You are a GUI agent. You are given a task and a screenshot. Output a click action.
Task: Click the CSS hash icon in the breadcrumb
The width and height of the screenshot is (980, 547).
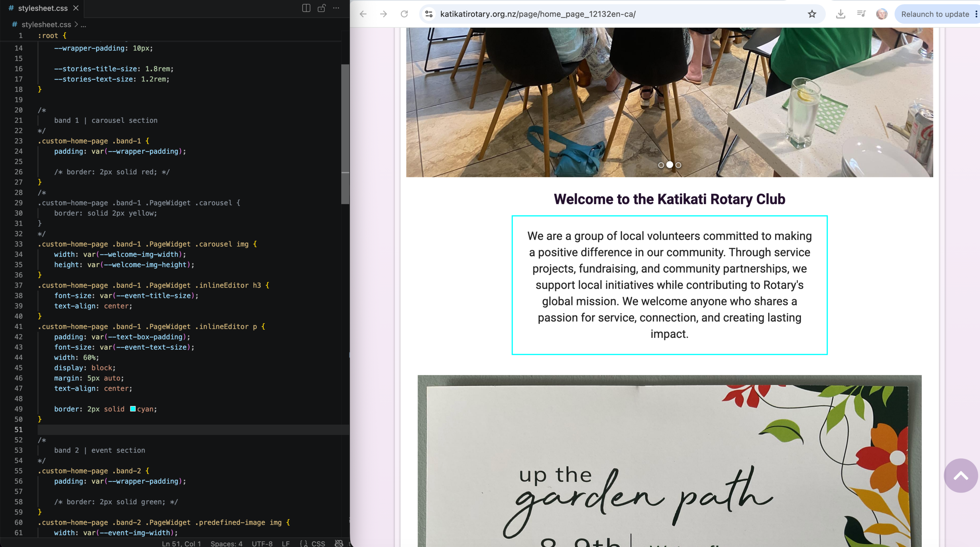pos(14,24)
